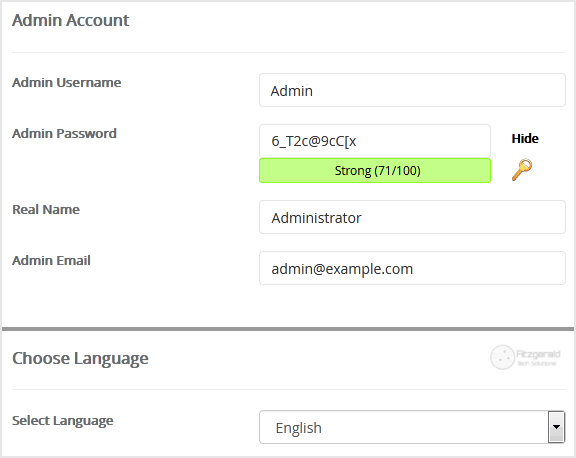Focus the Admin Username input field

(x=412, y=90)
